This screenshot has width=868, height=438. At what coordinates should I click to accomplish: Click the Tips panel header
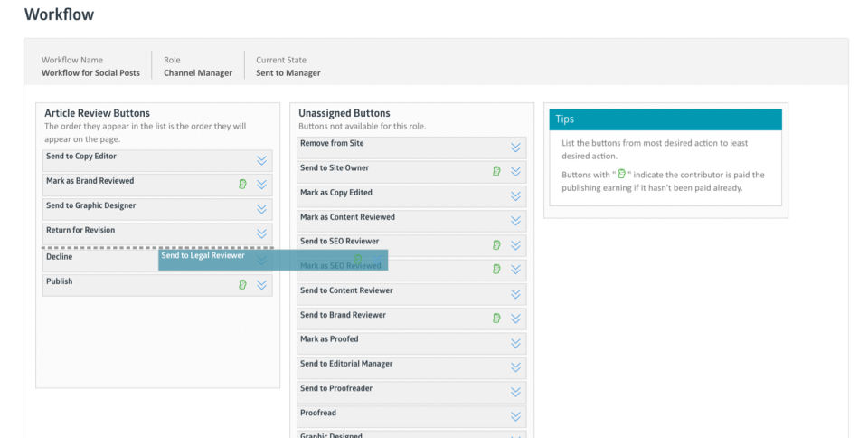click(x=665, y=119)
